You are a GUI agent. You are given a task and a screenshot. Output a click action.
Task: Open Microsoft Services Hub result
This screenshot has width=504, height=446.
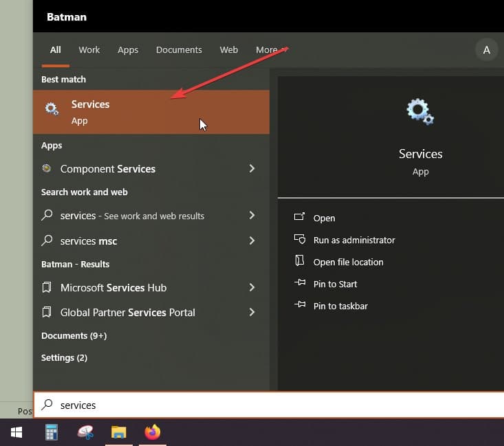(x=151, y=287)
